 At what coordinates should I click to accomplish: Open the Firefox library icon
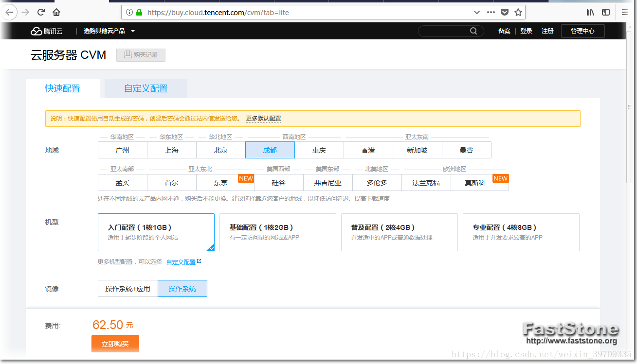(x=590, y=12)
